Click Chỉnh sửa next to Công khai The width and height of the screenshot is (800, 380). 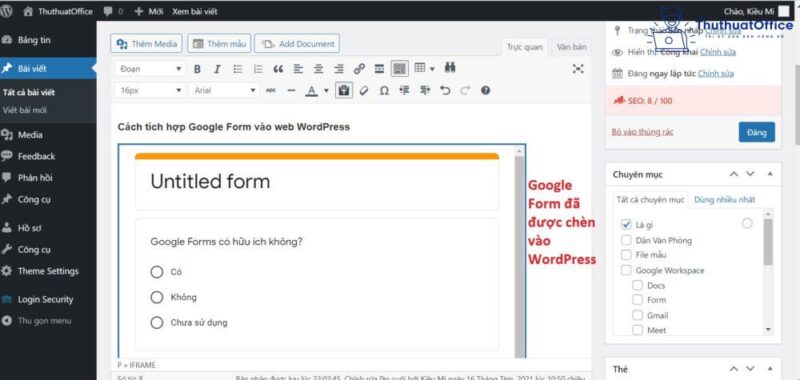(718, 52)
